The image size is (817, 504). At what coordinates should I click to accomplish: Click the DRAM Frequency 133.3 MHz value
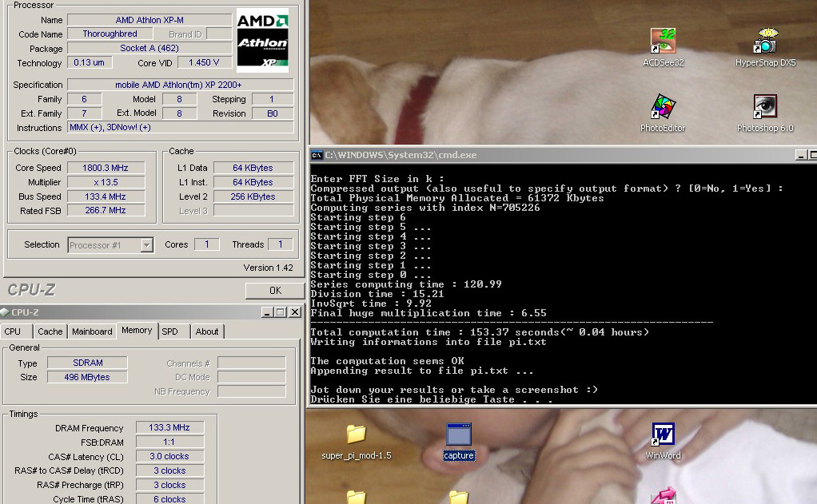click(169, 427)
